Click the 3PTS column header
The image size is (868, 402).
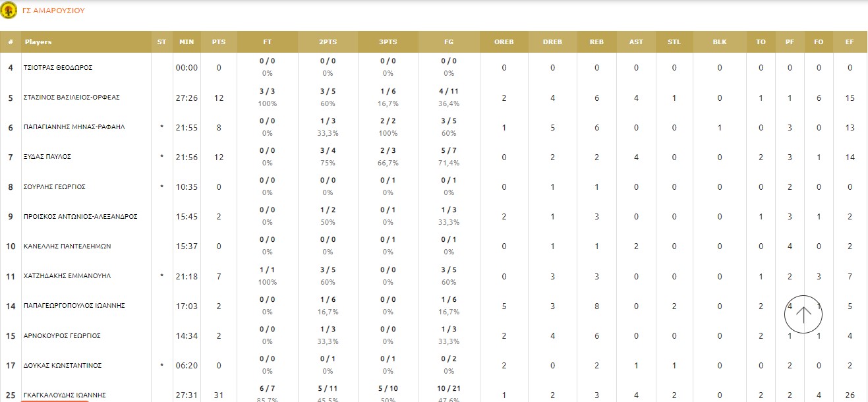tap(388, 42)
